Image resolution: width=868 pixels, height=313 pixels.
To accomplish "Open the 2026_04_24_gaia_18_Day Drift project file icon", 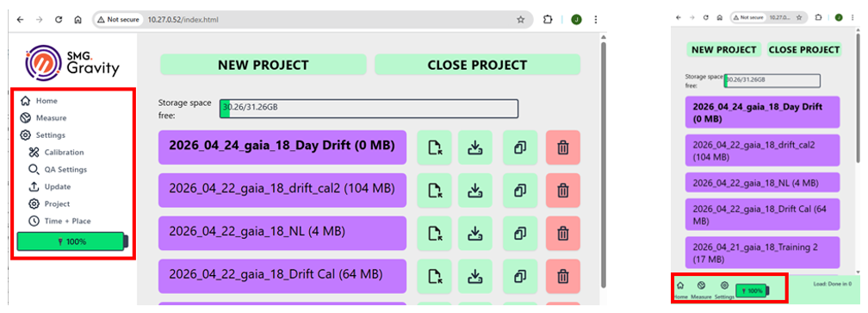I will 435,147.
